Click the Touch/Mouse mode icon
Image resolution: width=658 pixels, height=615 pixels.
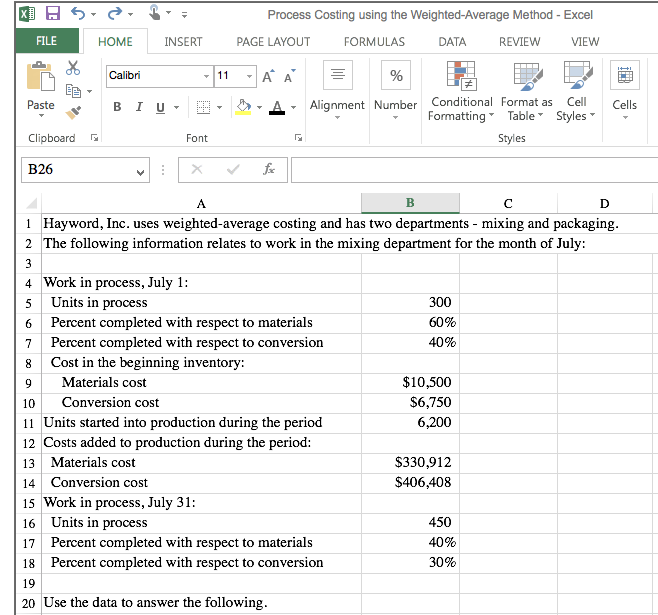[x=154, y=13]
